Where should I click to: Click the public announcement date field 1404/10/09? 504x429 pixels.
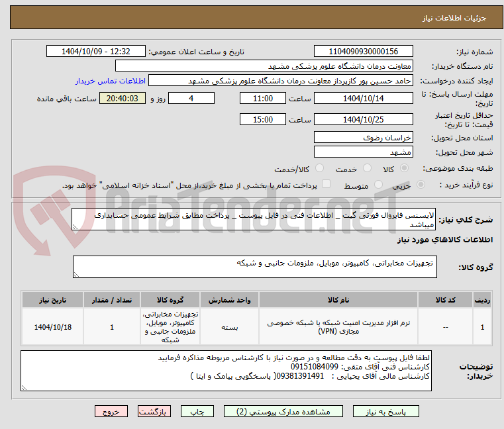[x=96, y=52]
